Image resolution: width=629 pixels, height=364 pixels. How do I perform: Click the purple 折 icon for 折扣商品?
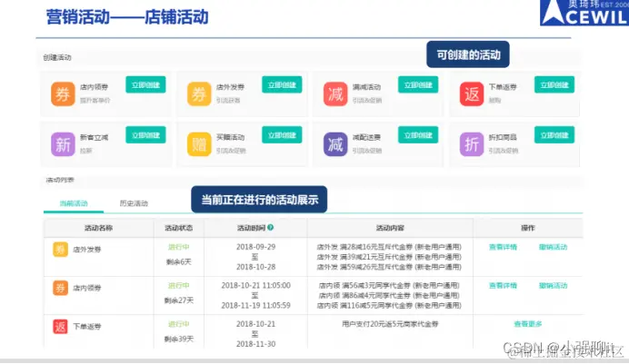[x=472, y=144]
